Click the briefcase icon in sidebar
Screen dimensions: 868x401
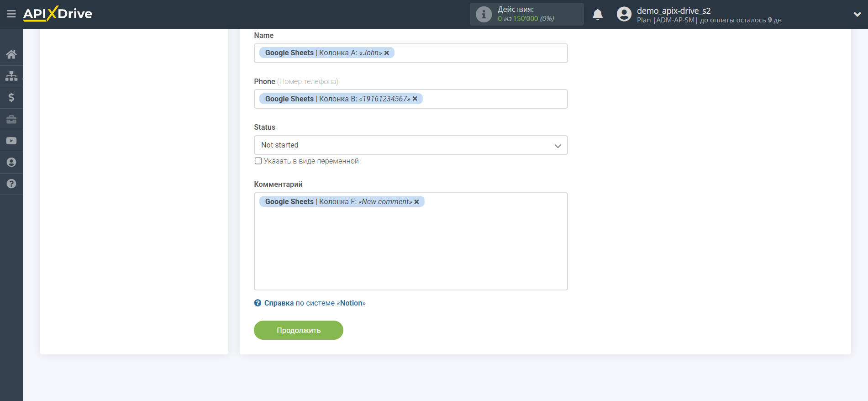pos(11,119)
